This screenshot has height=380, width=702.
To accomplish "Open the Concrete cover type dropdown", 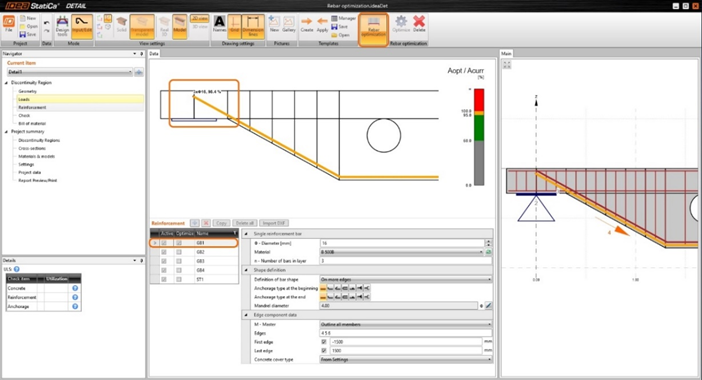I will 406,359.
